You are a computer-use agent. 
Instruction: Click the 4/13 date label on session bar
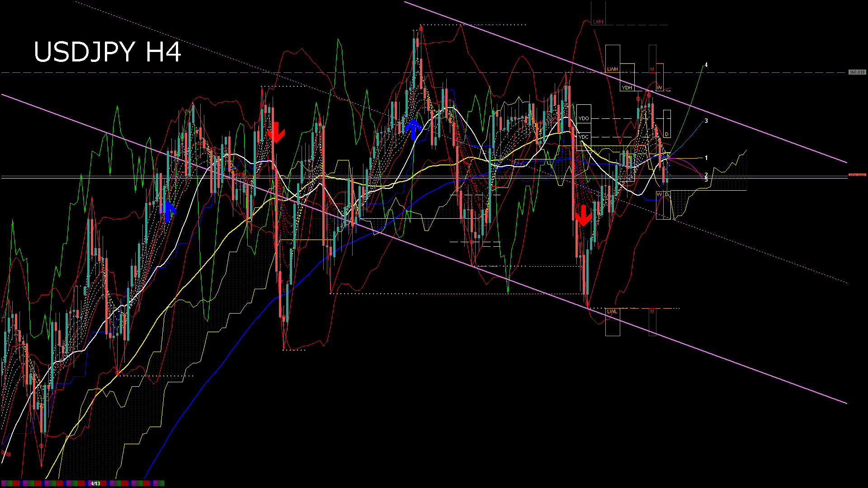[95, 483]
